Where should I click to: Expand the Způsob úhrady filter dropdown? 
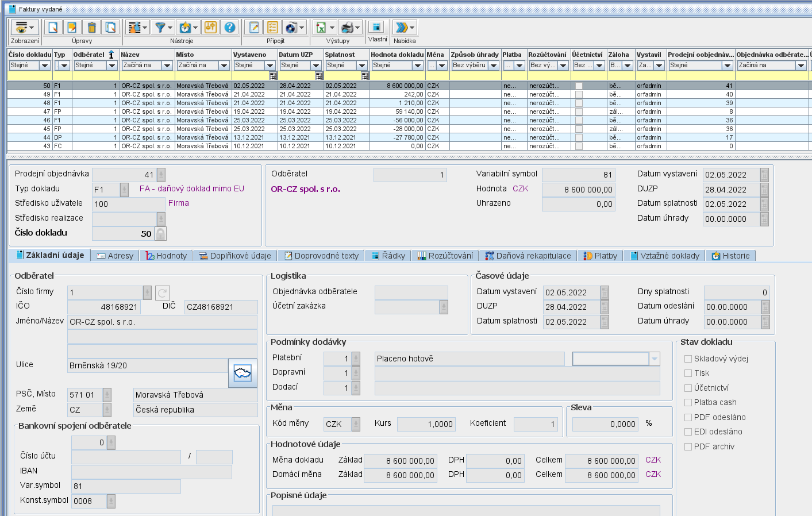click(493, 66)
